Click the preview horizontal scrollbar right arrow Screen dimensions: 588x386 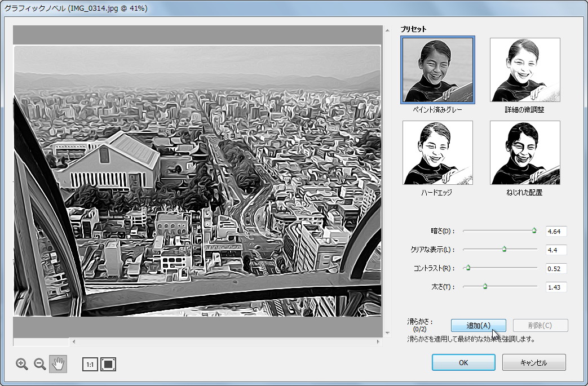coord(378,341)
